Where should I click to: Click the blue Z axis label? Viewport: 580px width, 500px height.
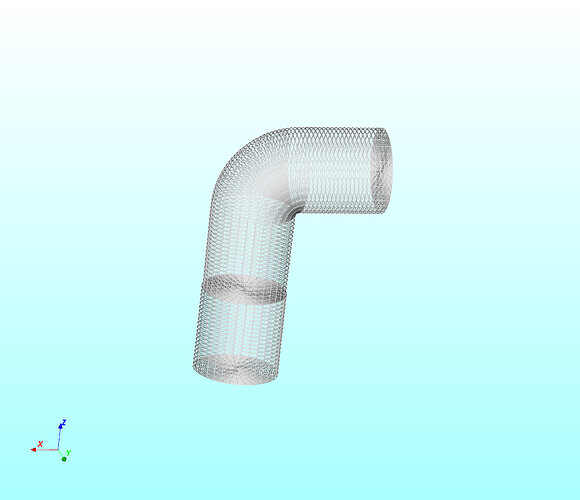coord(64,422)
